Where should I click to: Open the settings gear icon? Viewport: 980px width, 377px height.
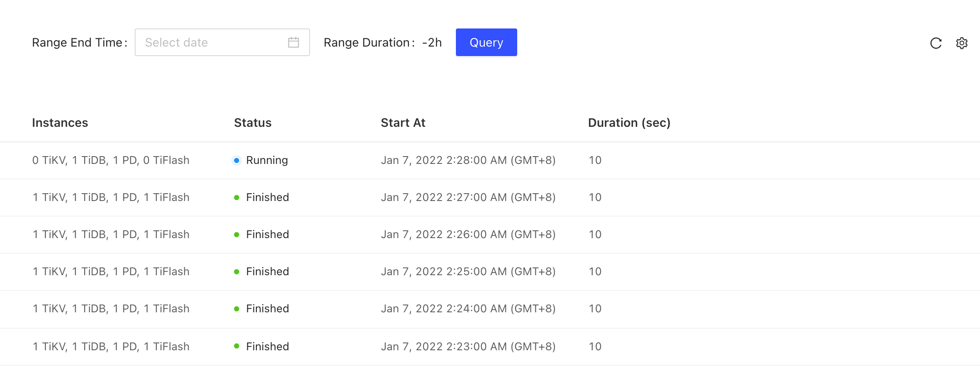[x=961, y=43]
